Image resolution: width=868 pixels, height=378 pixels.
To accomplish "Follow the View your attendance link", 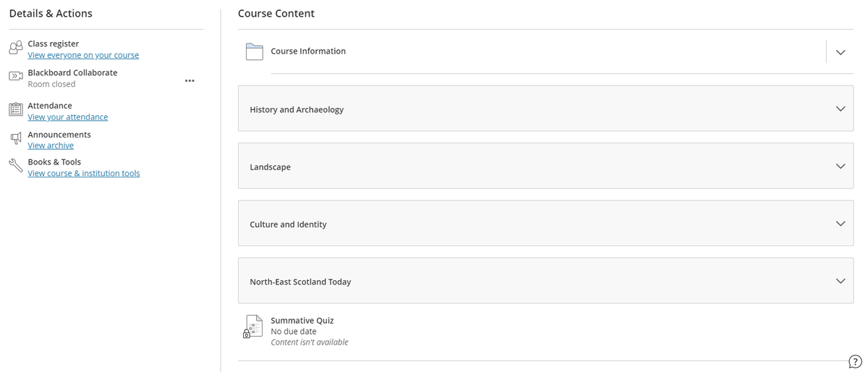I will pos(68,117).
